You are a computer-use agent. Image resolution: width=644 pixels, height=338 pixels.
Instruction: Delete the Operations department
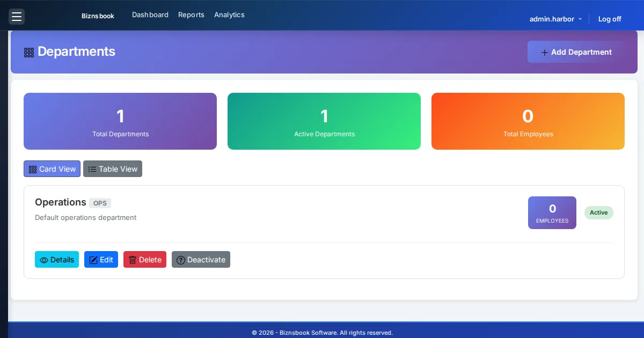coord(145,260)
